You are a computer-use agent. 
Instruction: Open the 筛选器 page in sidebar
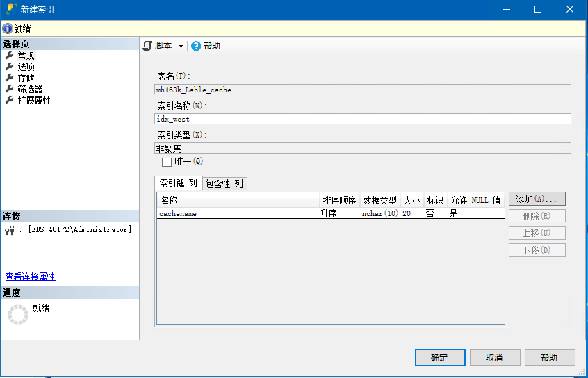(x=30, y=89)
